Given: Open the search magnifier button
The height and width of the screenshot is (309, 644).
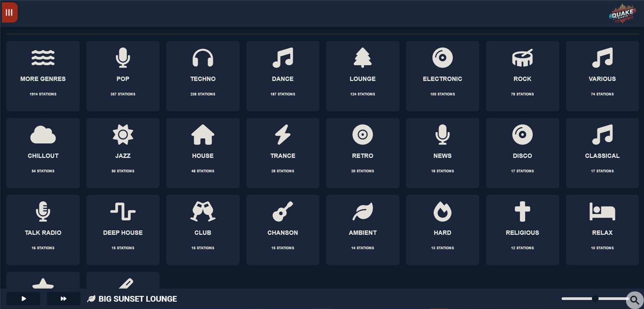Looking at the screenshot, I should 634,300.
